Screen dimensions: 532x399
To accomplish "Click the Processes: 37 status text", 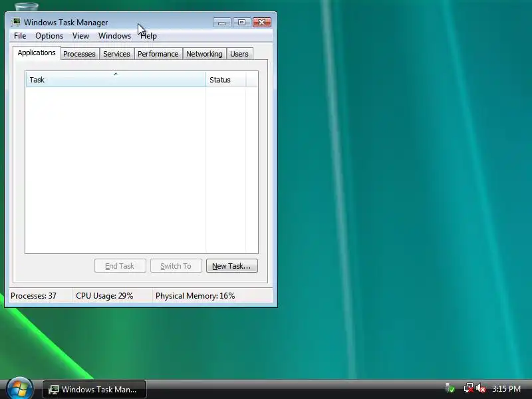I will [x=34, y=296].
